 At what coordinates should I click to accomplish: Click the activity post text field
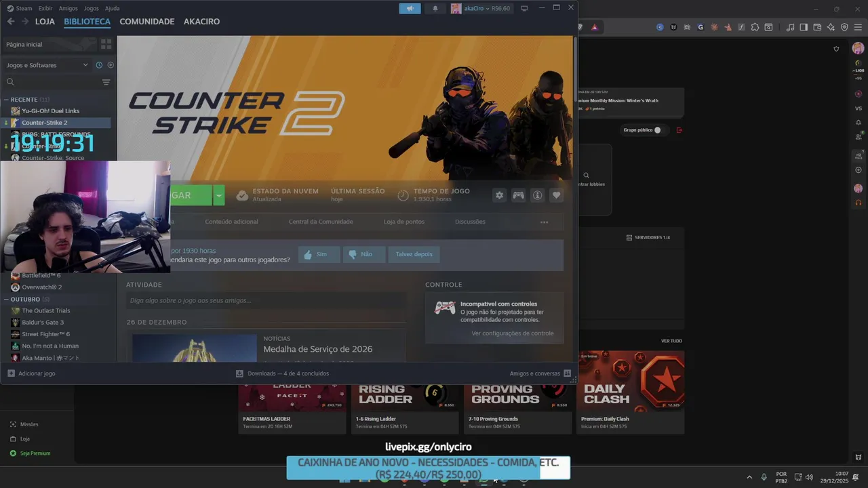tap(266, 300)
